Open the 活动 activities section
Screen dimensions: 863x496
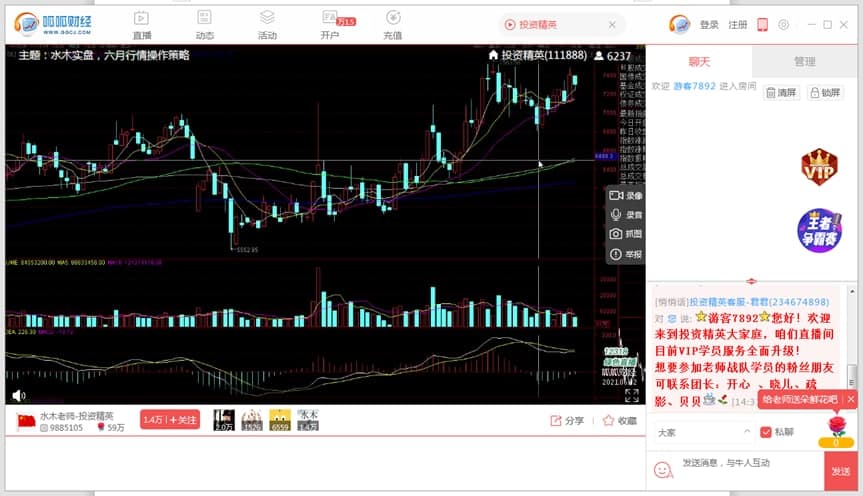click(x=267, y=25)
